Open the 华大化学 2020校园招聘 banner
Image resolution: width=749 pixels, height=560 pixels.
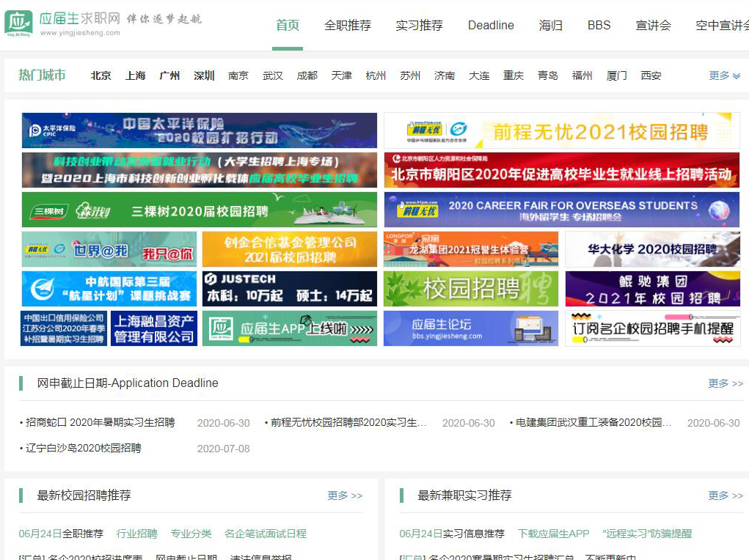click(x=652, y=249)
